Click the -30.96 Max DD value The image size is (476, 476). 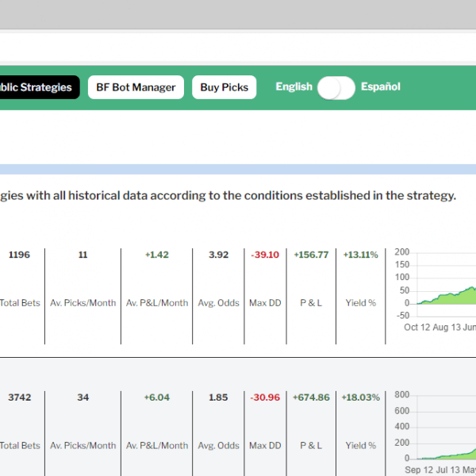pyautogui.click(x=265, y=397)
